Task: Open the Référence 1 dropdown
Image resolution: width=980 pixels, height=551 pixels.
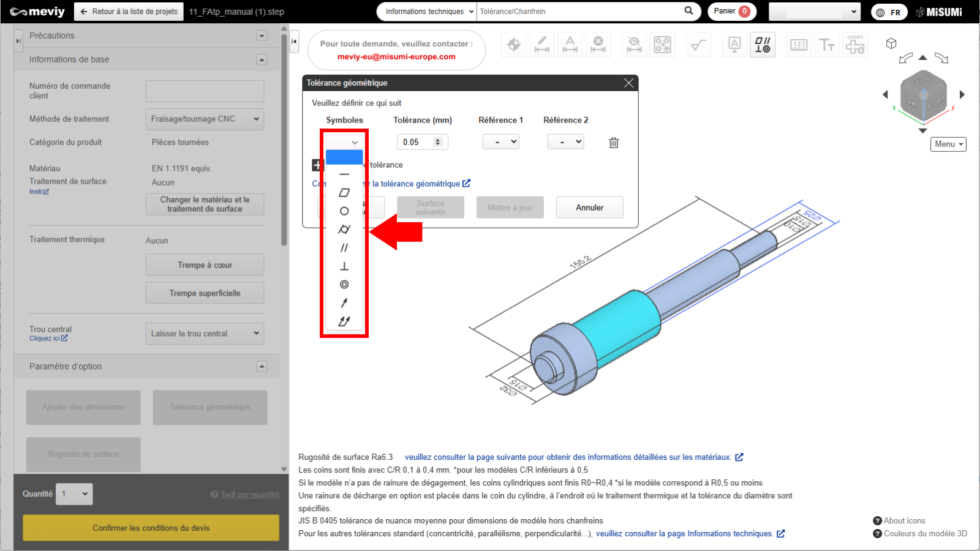Action: (501, 142)
